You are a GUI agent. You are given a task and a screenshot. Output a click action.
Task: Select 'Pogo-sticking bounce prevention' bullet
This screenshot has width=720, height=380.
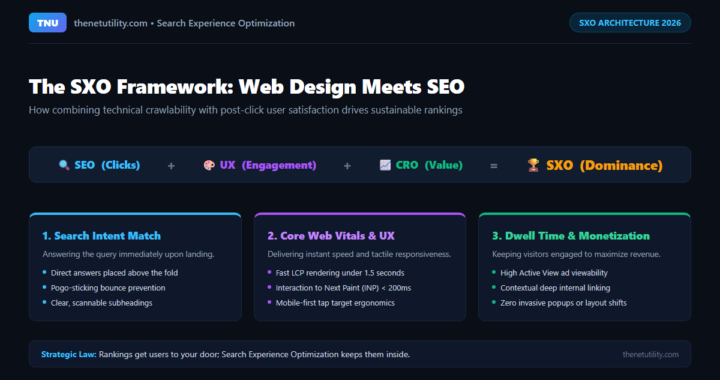tap(108, 288)
